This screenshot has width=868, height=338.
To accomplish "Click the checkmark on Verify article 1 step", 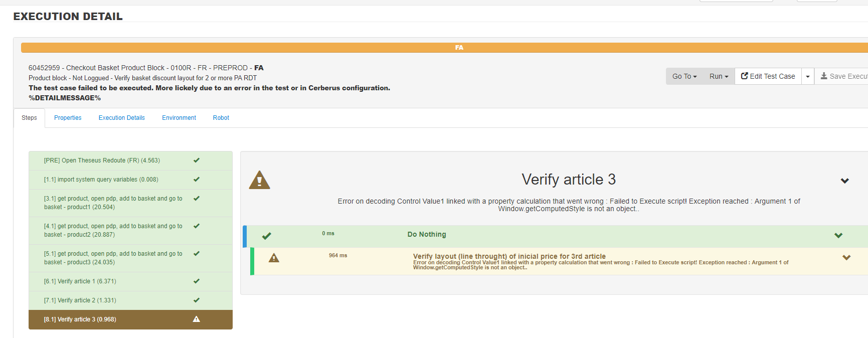I will (x=197, y=281).
